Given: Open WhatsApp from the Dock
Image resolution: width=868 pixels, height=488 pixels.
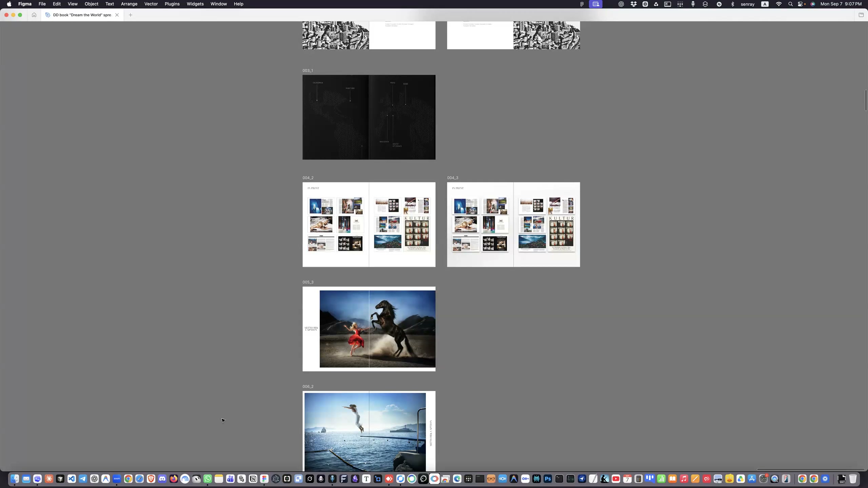Looking at the screenshot, I should [208, 479].
